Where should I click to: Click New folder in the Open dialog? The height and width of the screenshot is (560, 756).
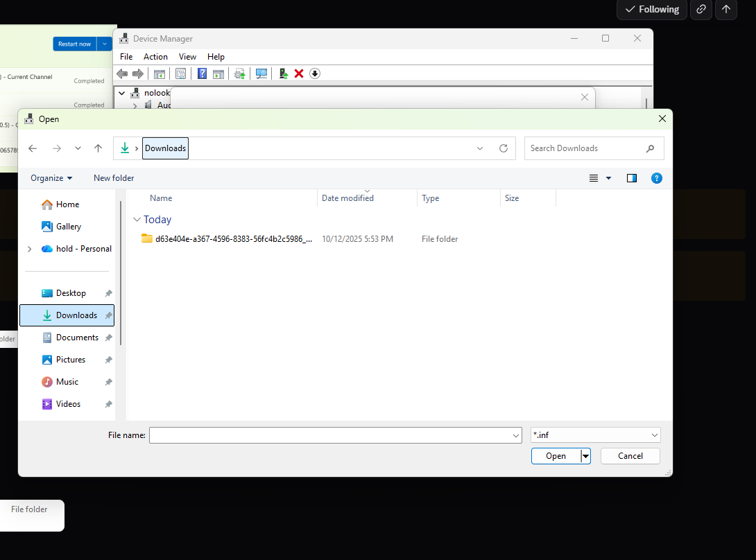tap(114, 178)
